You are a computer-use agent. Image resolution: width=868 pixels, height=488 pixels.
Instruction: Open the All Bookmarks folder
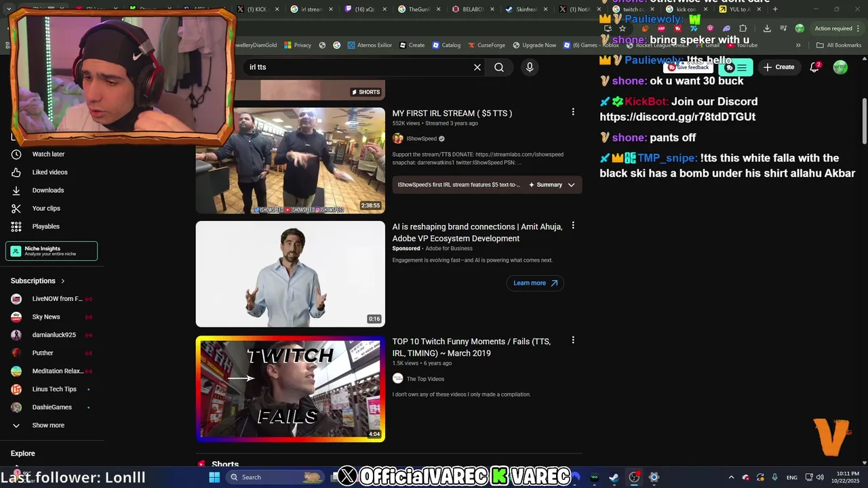click(x=839, y=45)
